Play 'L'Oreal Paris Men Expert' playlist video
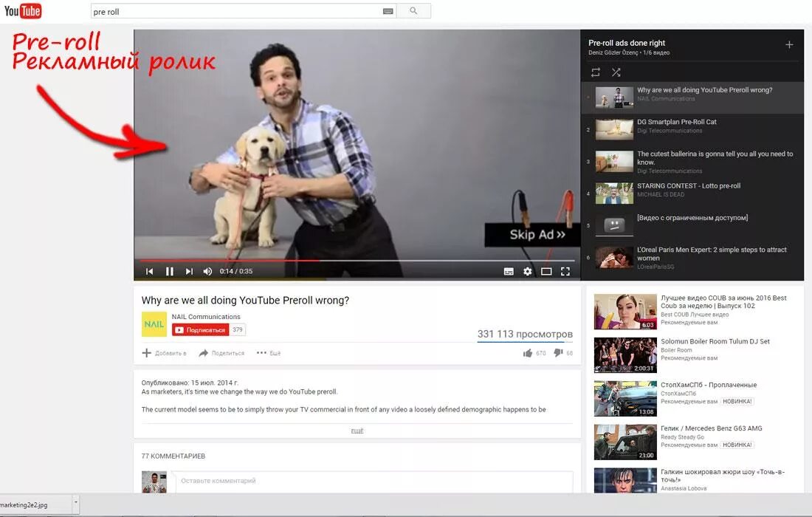This screenshot has height=517, width=812. (692, 258)
